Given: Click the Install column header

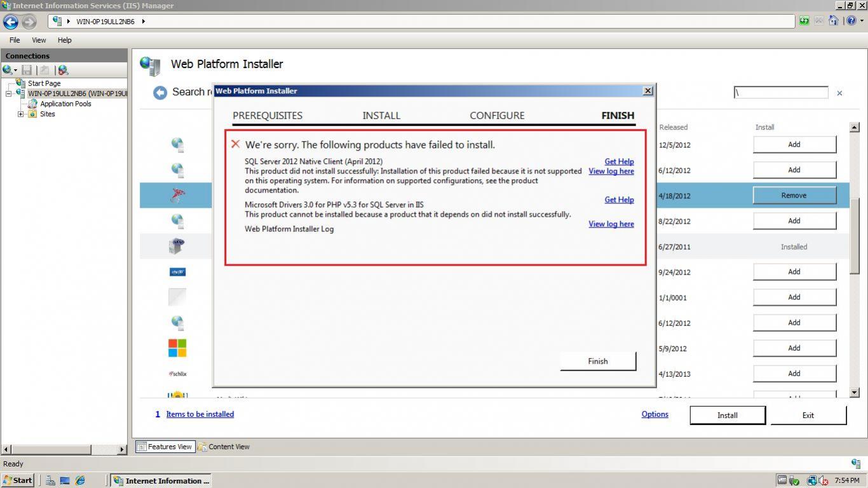Looking at the screenshot, I should coord(764,127).
